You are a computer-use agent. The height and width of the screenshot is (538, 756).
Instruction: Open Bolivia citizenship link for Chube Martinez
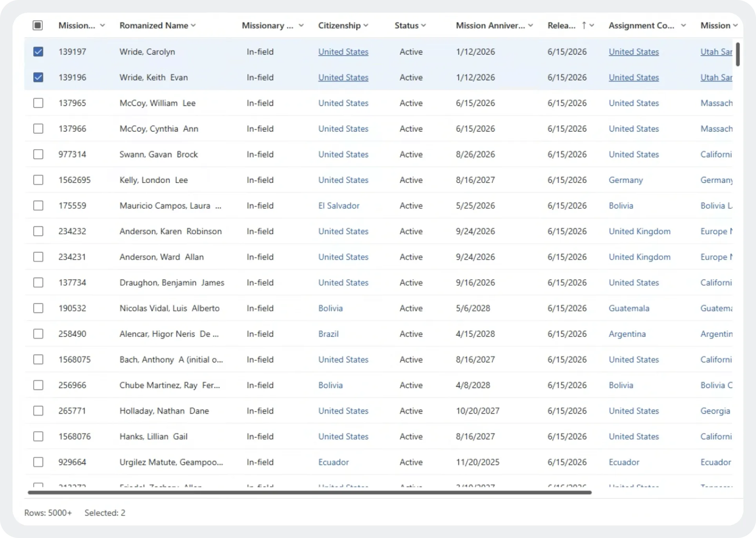(330, 385)
